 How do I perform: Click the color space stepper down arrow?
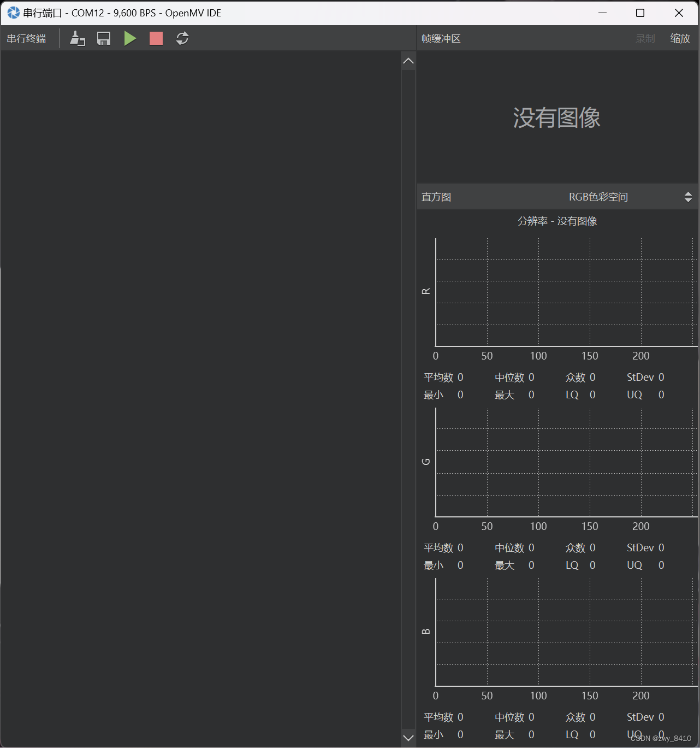coord(688,199)
